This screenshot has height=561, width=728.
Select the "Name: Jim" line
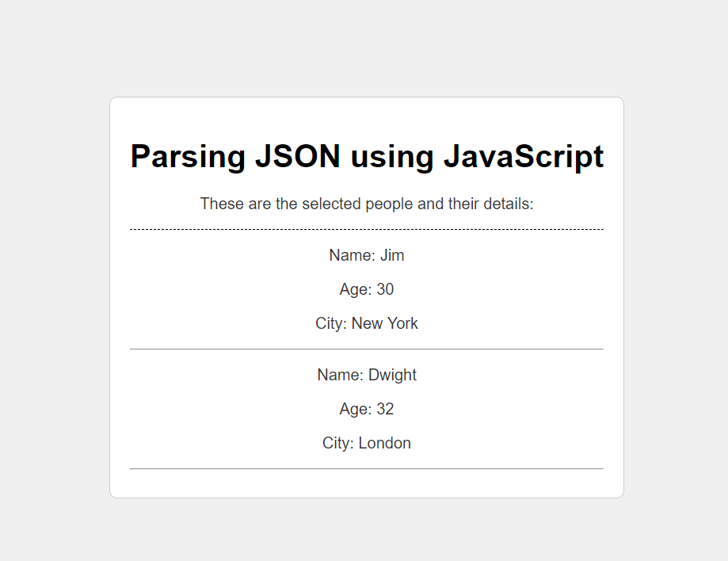click(x=367, y=255)
